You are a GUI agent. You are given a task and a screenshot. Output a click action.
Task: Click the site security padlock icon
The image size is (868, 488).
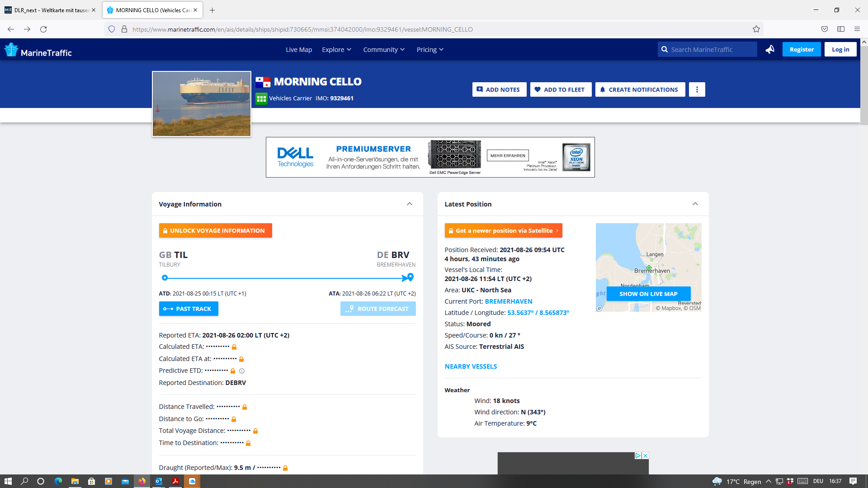(124, 29)
